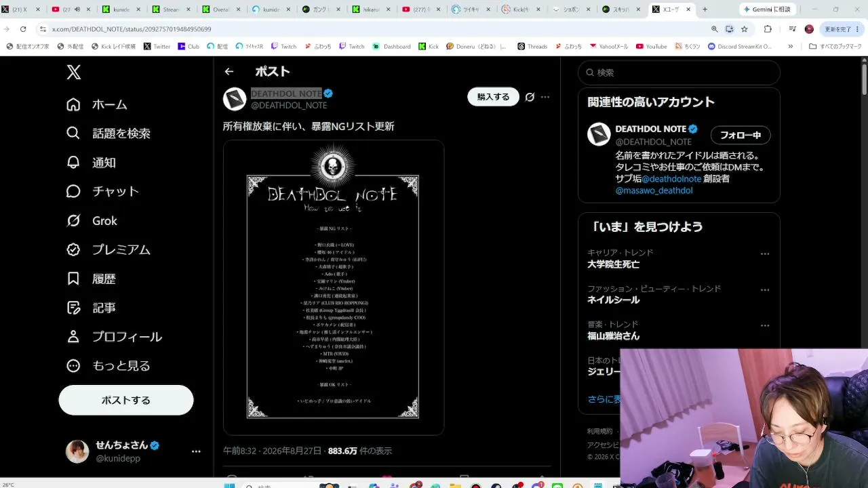The width and height of the screenshot is (868, 488).
Task: Open プロフィール in the left navigation
Action: [114, 337]
